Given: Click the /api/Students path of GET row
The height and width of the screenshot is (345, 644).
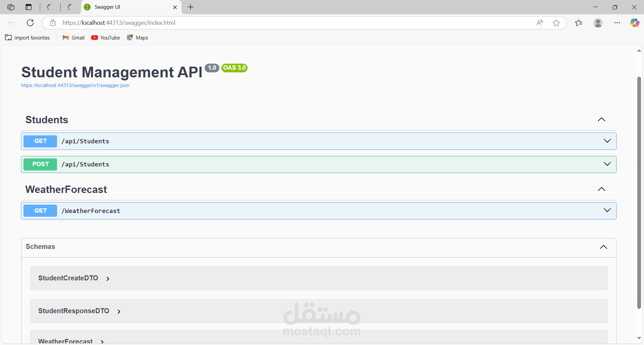Looking at the screenshot, I should pos(86,141).
